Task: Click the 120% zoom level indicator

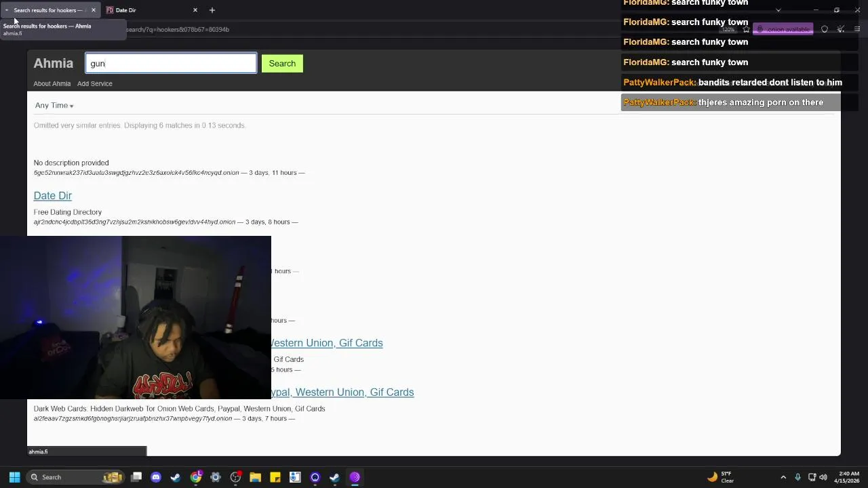Action: tap(729, 29)
